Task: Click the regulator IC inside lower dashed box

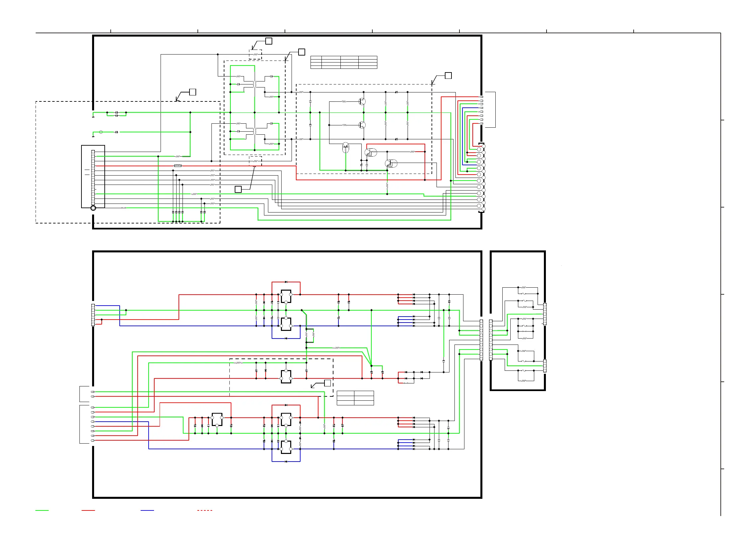Action: coord(286,376)
